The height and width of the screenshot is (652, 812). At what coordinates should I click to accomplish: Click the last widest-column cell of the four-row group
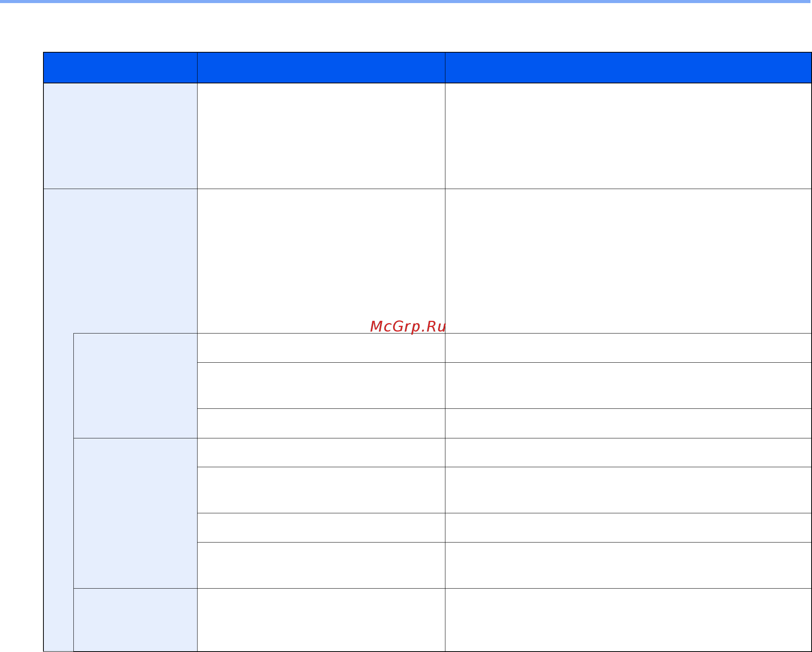point(628,566)
